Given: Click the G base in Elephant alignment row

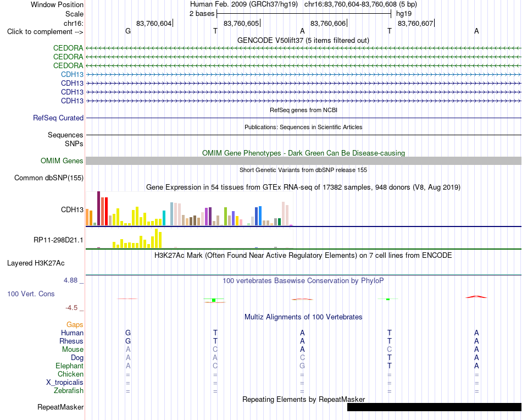Looking at the screenshot, I should coord(302,366).
